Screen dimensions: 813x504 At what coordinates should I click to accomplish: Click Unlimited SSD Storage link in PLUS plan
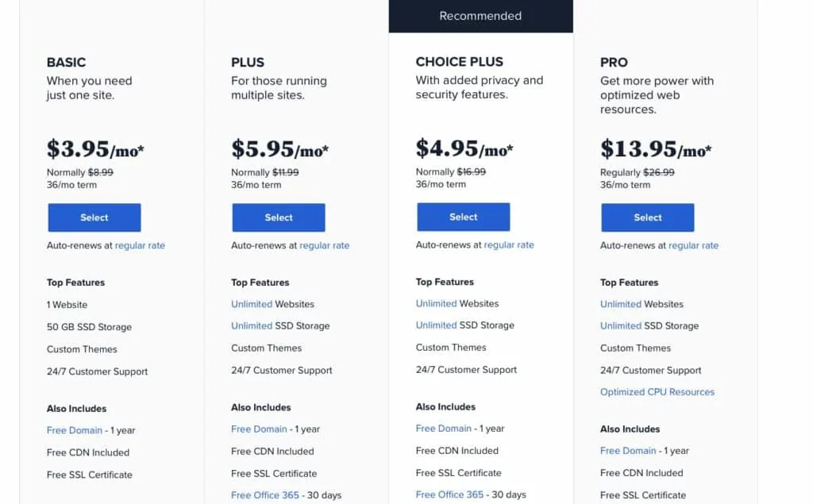252,325
